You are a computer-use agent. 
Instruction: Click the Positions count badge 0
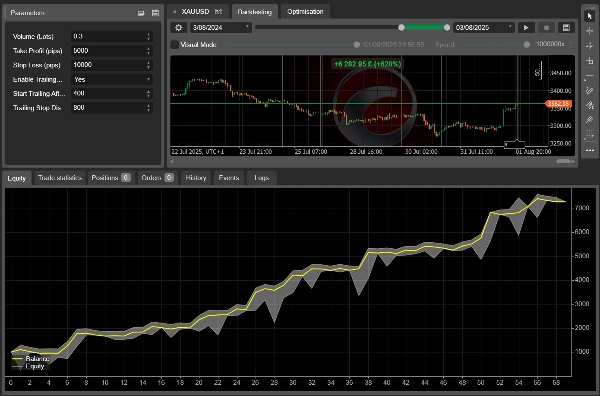point(126,178)
